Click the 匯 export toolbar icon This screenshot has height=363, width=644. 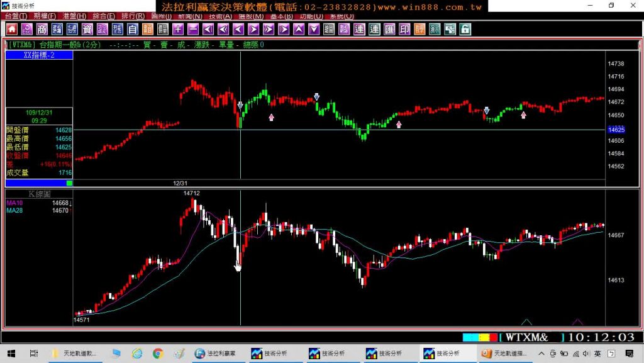pyautogui.click(x=389, y=29)
